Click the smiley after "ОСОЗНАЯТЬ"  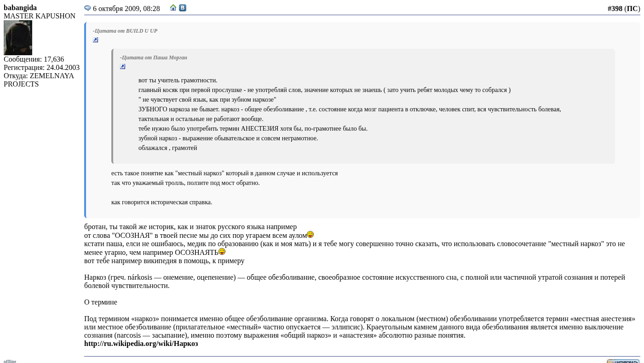222,252
